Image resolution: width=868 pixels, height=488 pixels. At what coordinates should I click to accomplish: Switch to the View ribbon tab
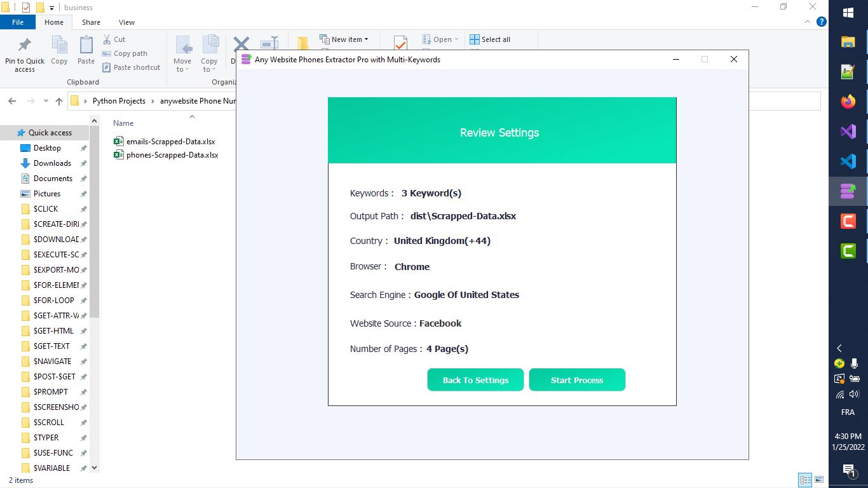(x=126, y=22)
